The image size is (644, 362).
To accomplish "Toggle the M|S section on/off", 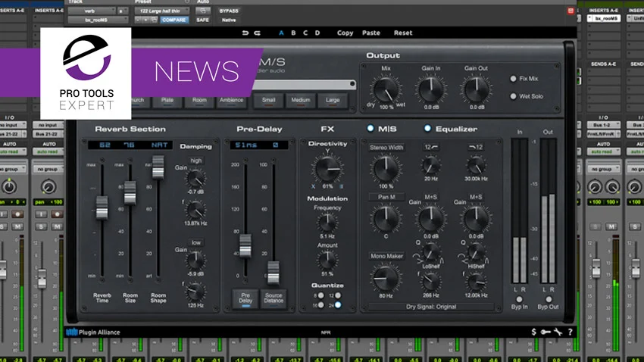I will tap(370, 128).
